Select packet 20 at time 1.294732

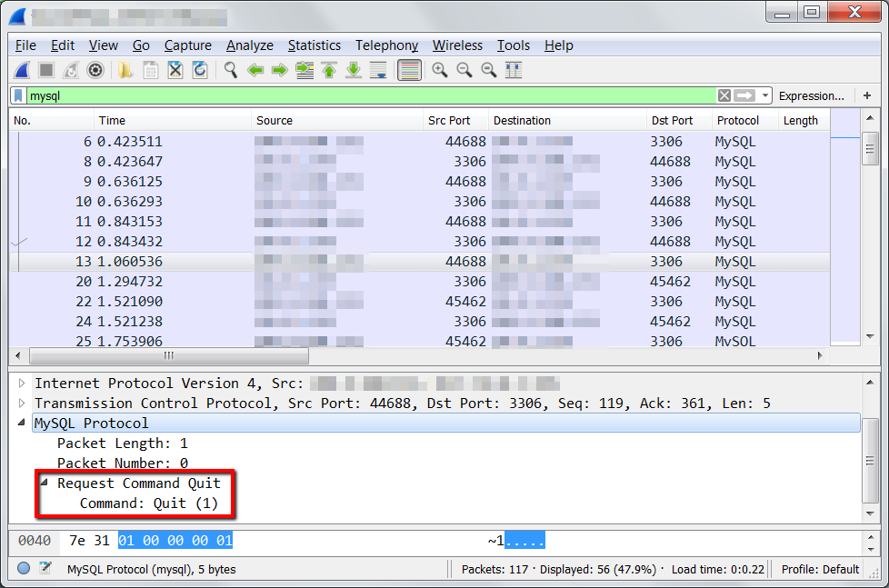420,281
